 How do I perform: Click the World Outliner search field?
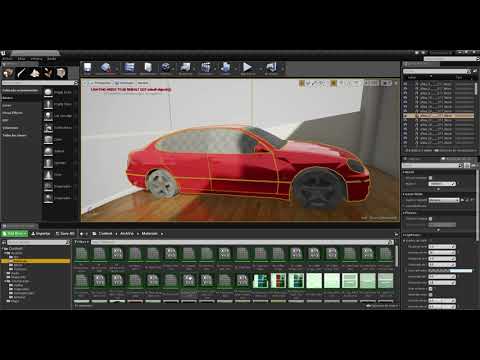(x=437, y=71)
